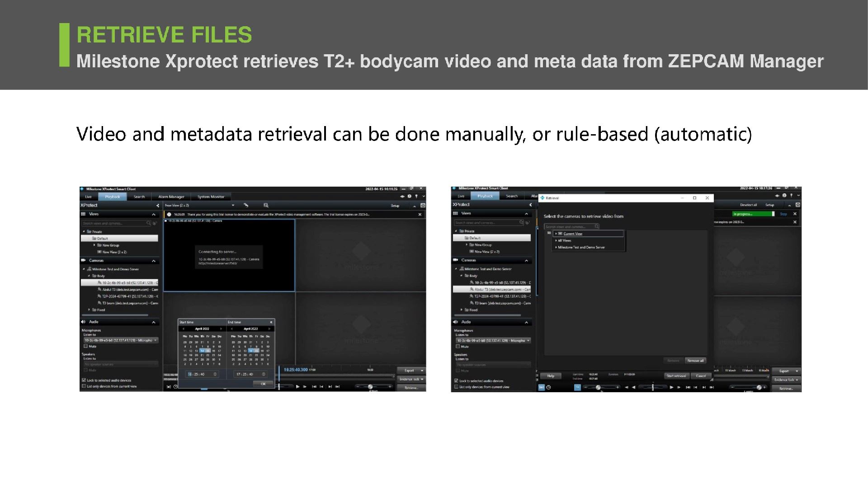Switch to Playback tab in left screenshot
868x488 pixels.
click(x=113, y=197)
